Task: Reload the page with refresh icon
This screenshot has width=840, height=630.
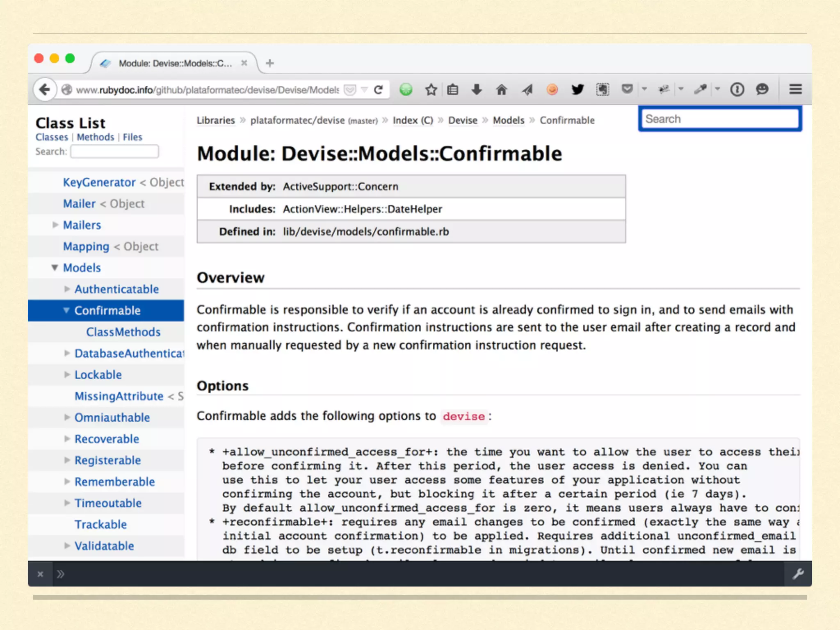Action: click(x=379, y=89)
